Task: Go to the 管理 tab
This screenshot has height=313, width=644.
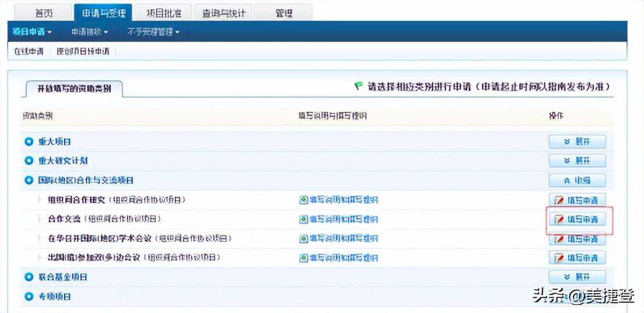Action: point(284,13)
